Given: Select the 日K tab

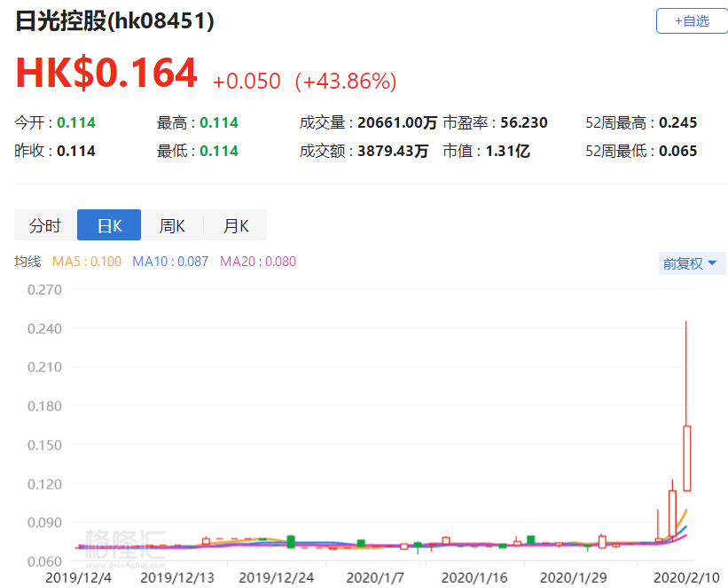Looking at the screenshot, I should [x=109, y=225].
